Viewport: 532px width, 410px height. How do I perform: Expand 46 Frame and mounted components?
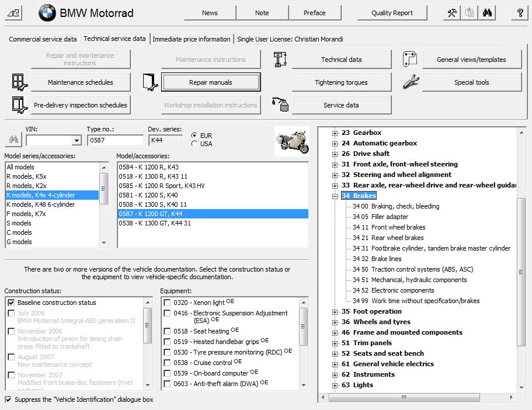335,333
